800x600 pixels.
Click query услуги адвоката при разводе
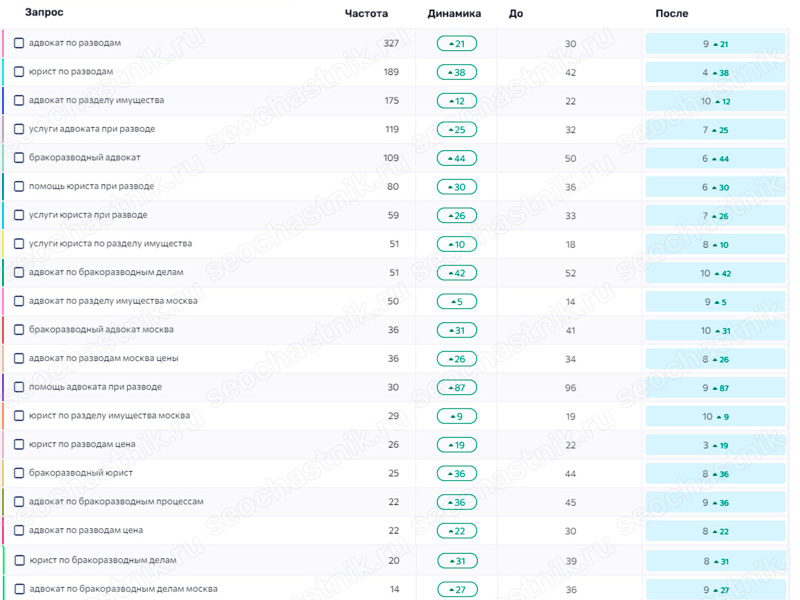(x=92, y=129)
